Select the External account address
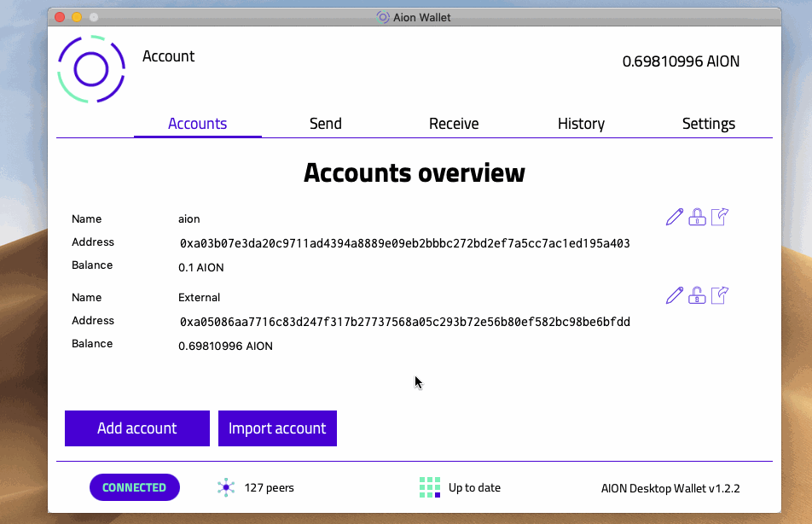Viewport: 812px width, 524px height. [405, 322]
